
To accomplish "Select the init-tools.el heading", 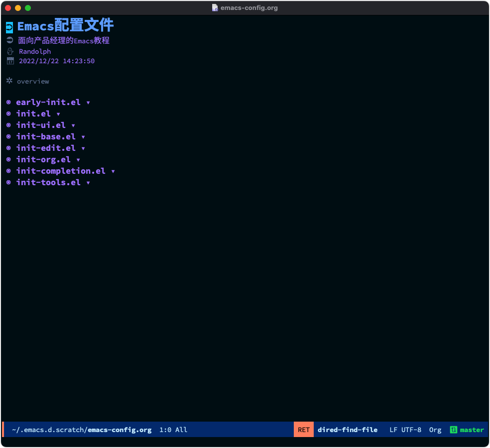I will click(48, 183).
